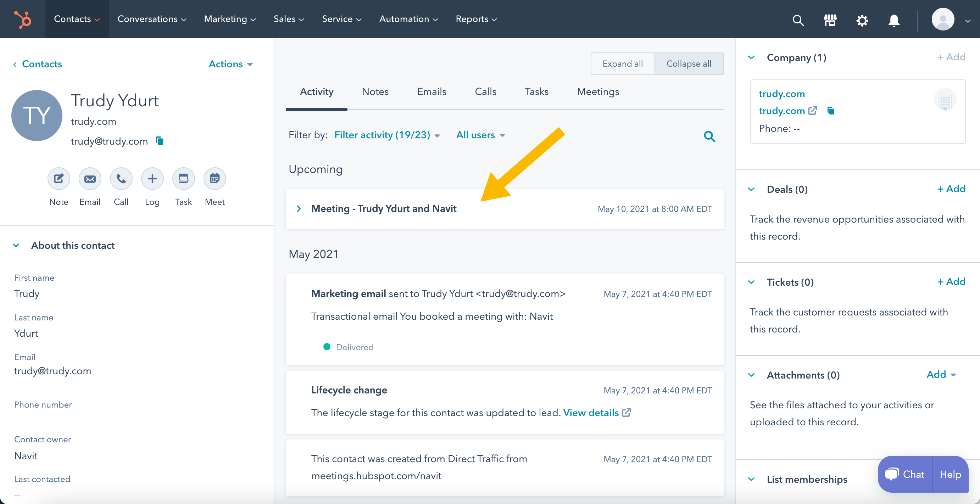
Task: Log an activity with plus icon
Action: coord(152,178)
